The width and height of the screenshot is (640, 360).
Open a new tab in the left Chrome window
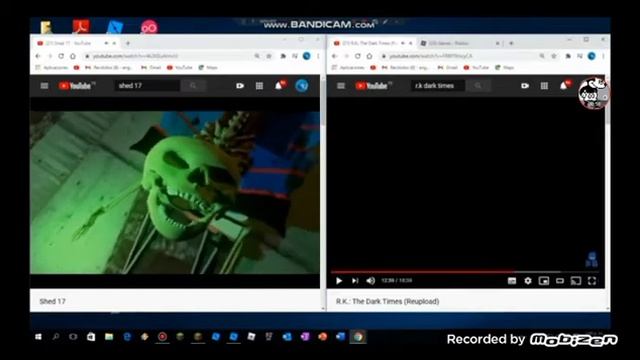click(x=128, y=43)
